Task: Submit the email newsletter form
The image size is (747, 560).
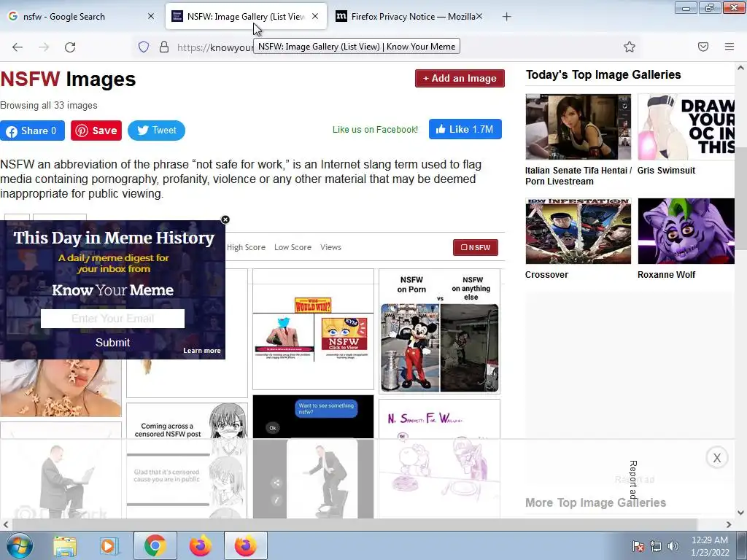Action: [x=112, y=343]
